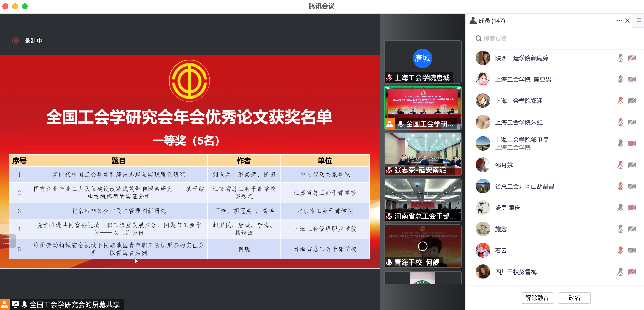
Task: Click the 录制中 recording indicator
Action: point(27,41)
